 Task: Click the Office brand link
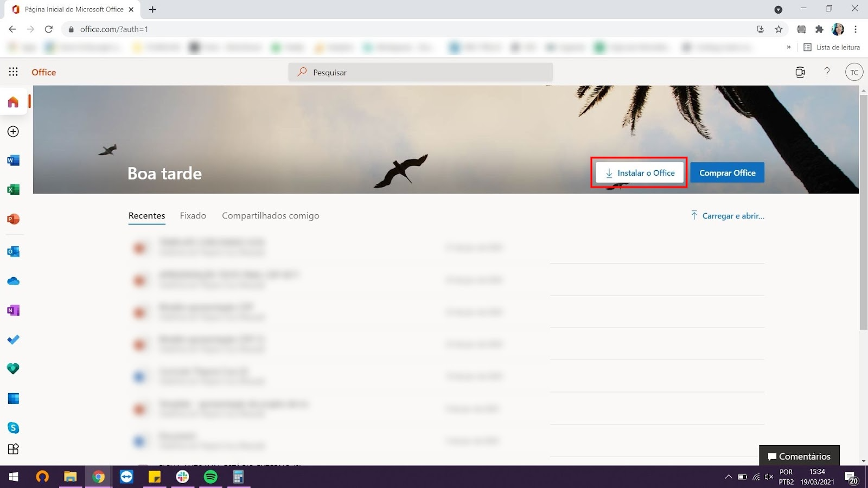(44, 72)
